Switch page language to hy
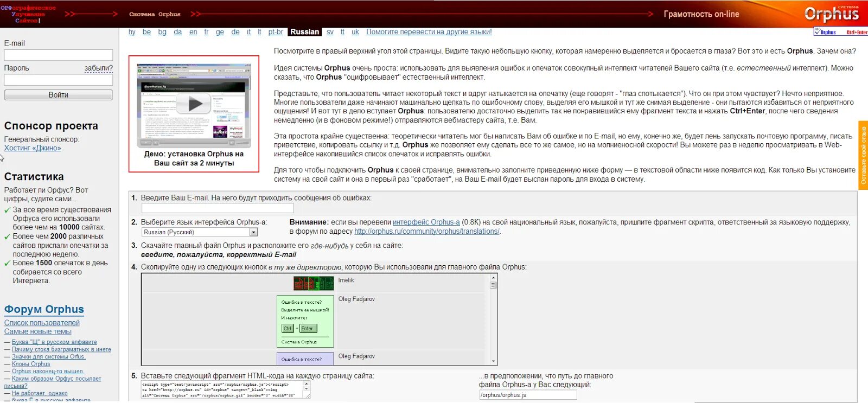The width and height of the screenshot is (868, 403). point(132,32)
